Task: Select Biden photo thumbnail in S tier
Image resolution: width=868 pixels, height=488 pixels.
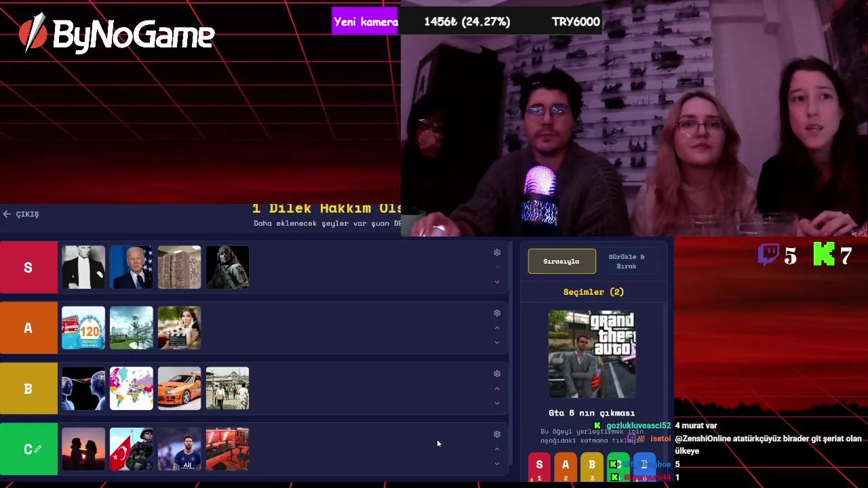Action: click(x=132, y=267)
